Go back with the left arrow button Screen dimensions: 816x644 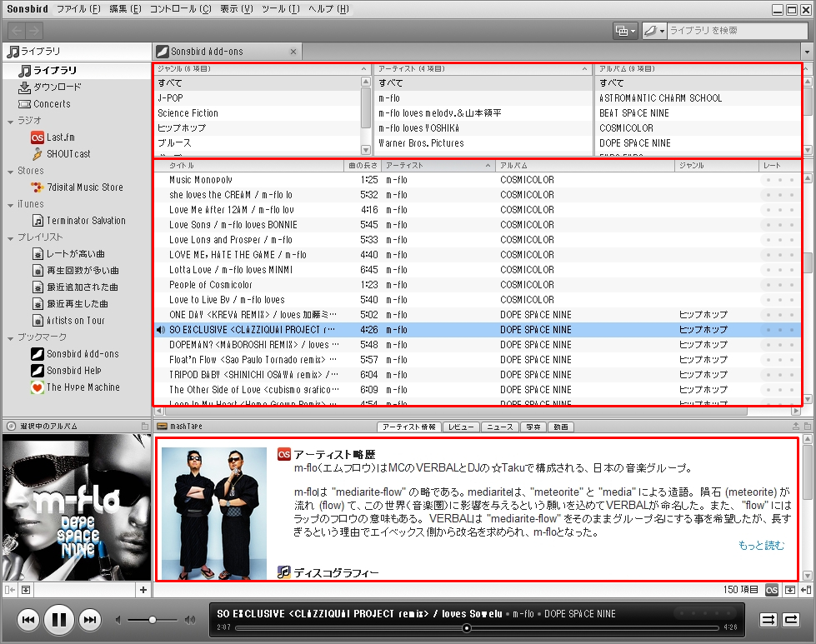click(17, 31)
